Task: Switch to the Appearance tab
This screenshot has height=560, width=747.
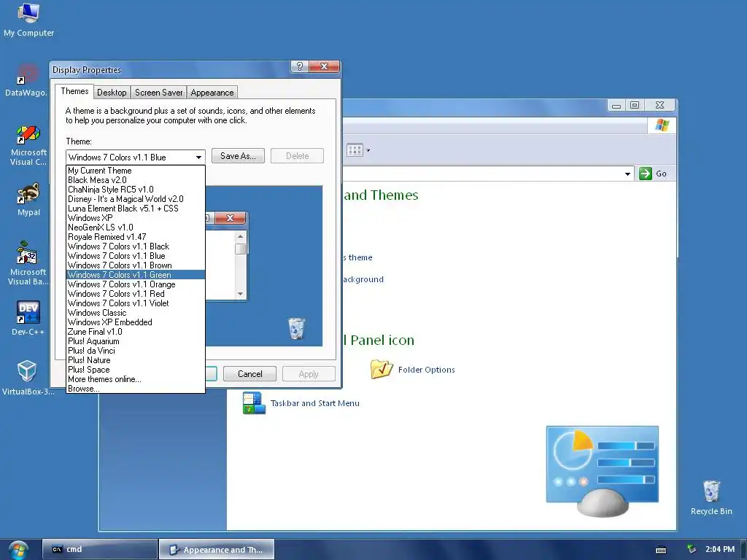Action: tap(212, 93)
